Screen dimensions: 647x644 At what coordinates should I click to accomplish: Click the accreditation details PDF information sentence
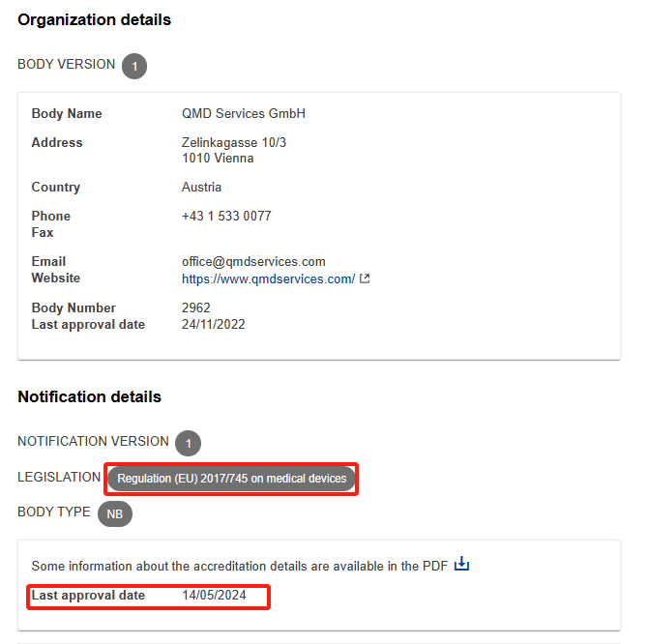click(x=240, y=566)
